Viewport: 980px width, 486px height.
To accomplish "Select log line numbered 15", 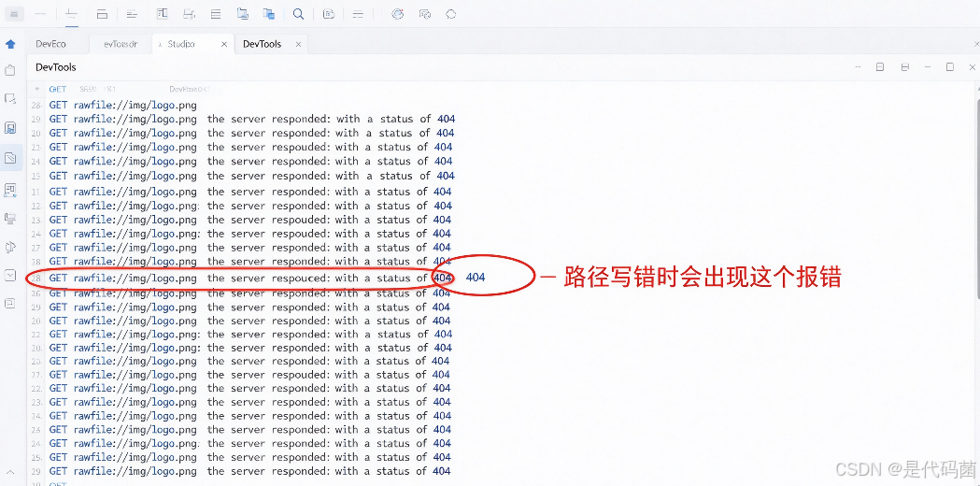I will 243,176.
